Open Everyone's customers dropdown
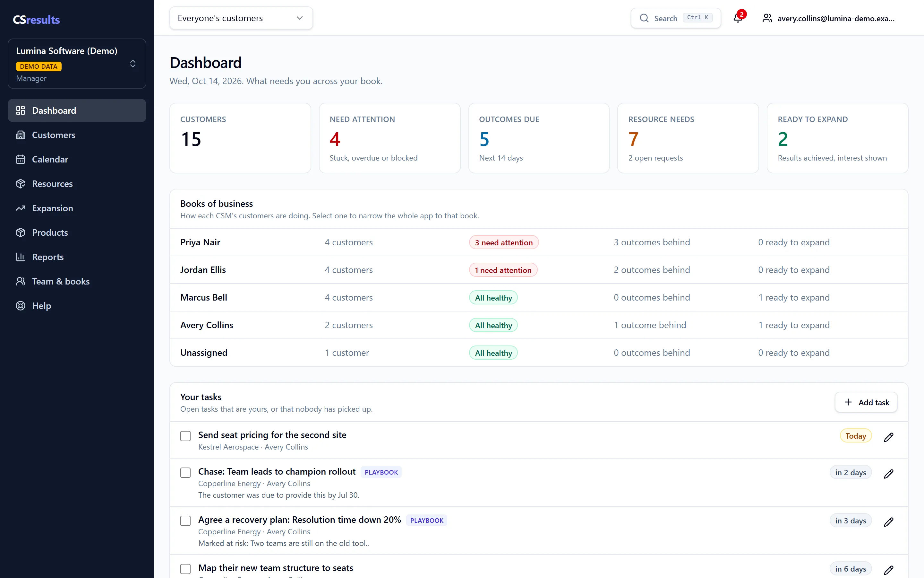924x578 pixels. 241,18
